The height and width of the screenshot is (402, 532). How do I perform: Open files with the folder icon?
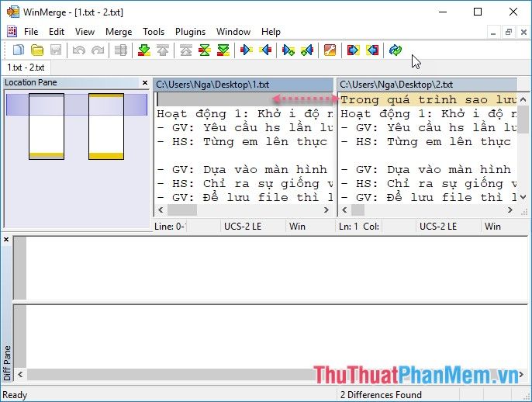pos(37,50)
